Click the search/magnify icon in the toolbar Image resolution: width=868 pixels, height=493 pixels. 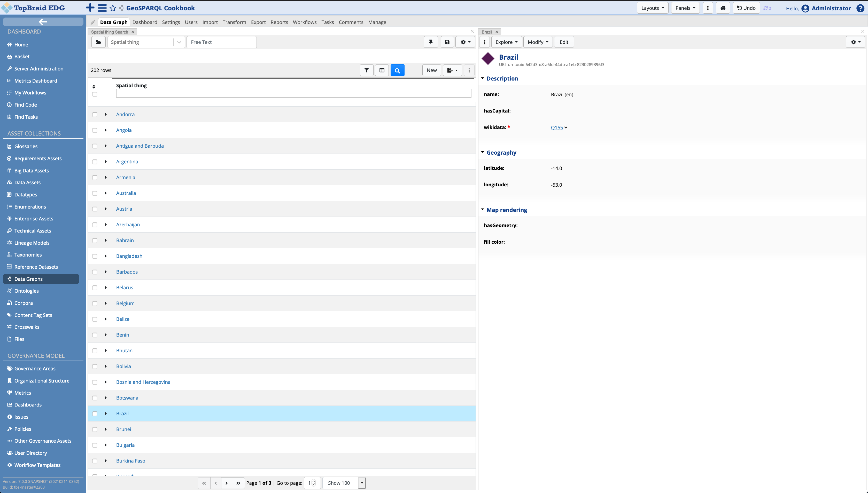pyautogui.click(x=398, y=70)
